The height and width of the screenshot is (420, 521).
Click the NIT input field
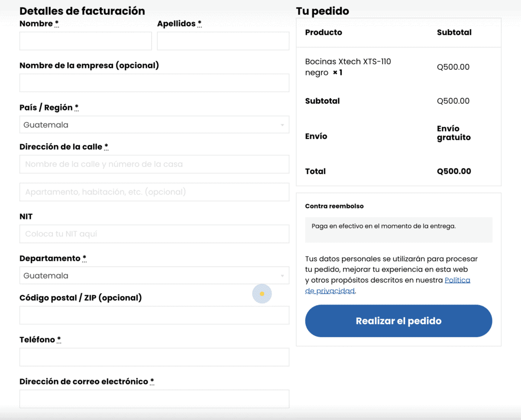[154, 234]
